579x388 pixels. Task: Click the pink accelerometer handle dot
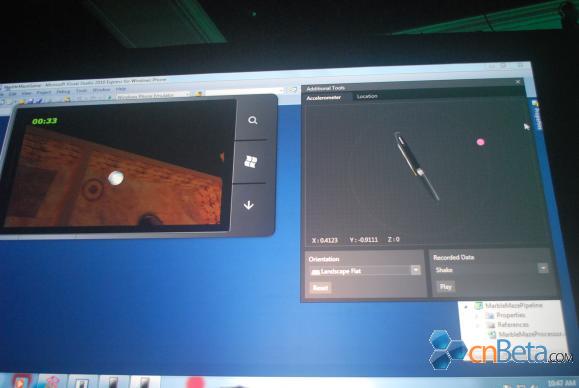pyautogui.click(x=480, y=142)
